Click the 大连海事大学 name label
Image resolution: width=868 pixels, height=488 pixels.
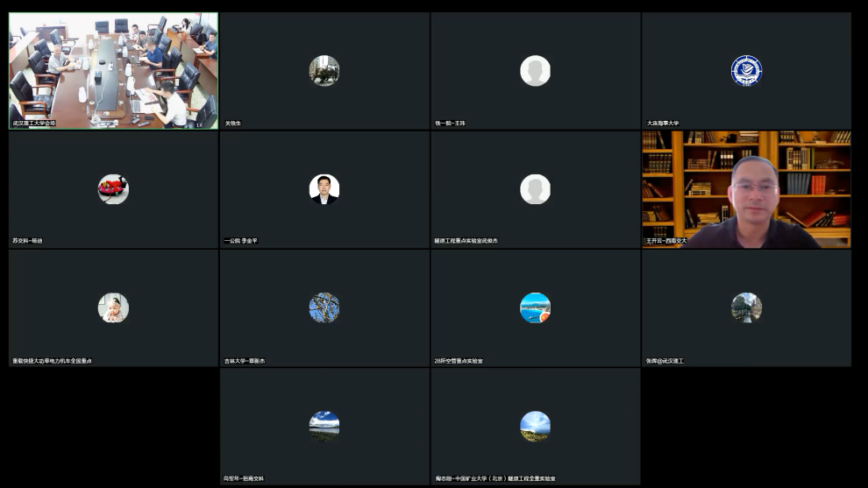click(x=663, y=124)
